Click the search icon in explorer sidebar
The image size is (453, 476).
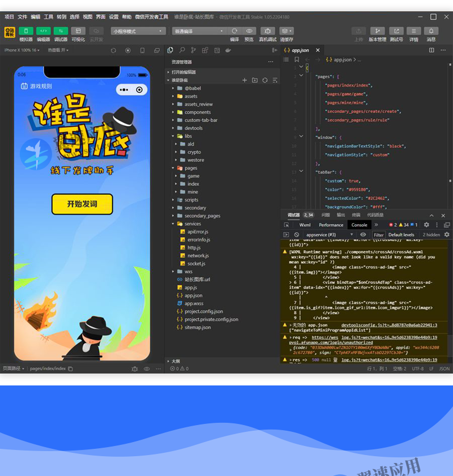182,50
